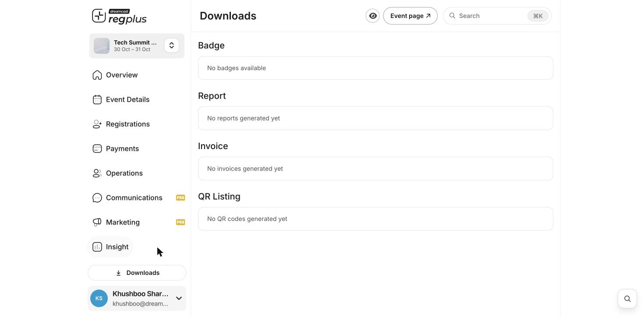
Task: Click the Insight chart icon
Action: (97, 247)
